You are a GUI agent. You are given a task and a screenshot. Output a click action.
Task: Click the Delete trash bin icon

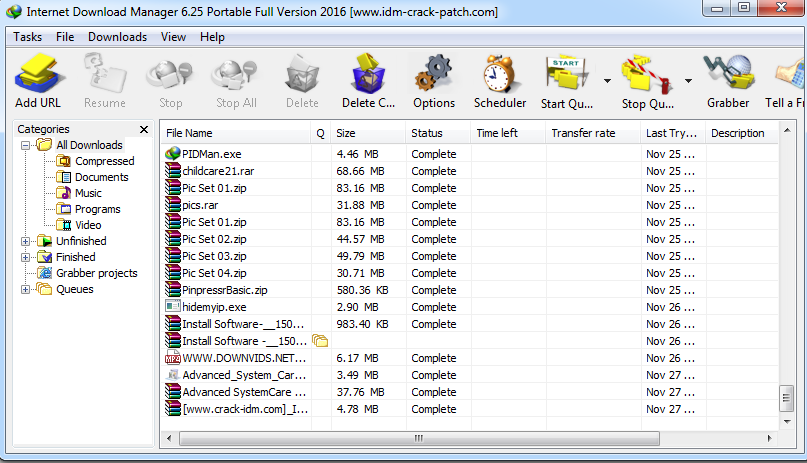(302, 75)
